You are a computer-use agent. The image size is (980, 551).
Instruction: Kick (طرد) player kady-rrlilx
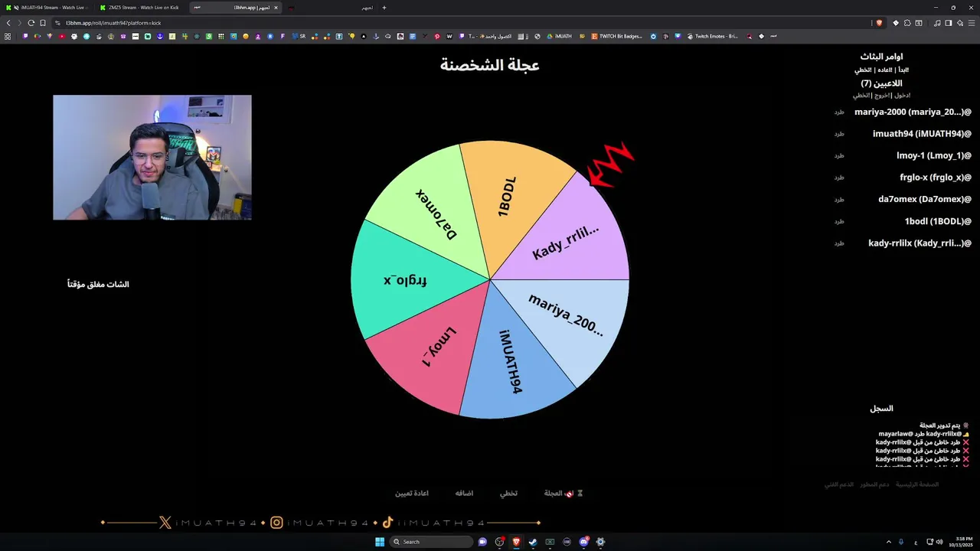[839, 243]
